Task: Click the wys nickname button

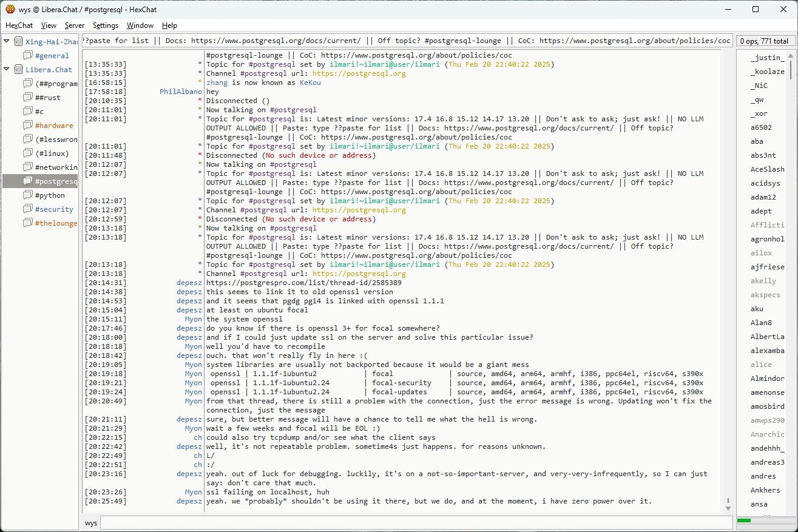Action: tap(91, 523)
